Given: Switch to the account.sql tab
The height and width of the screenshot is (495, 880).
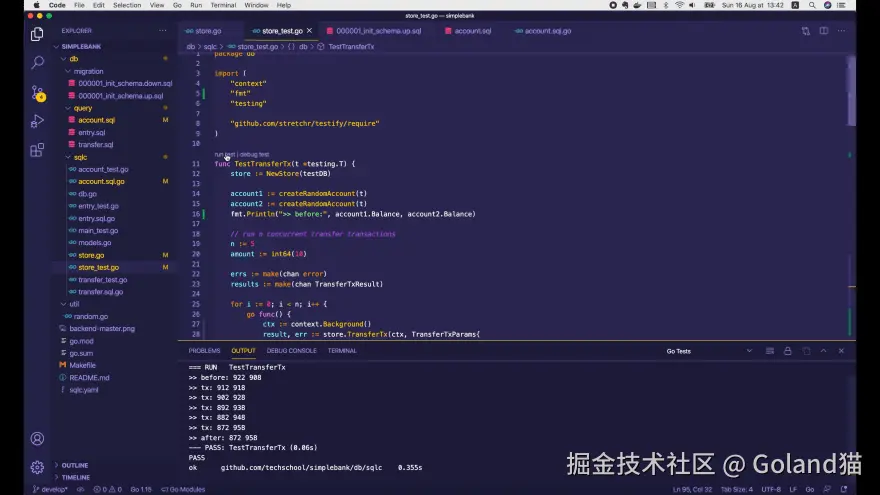Looking at the screenshot, I should pos(473,31).
